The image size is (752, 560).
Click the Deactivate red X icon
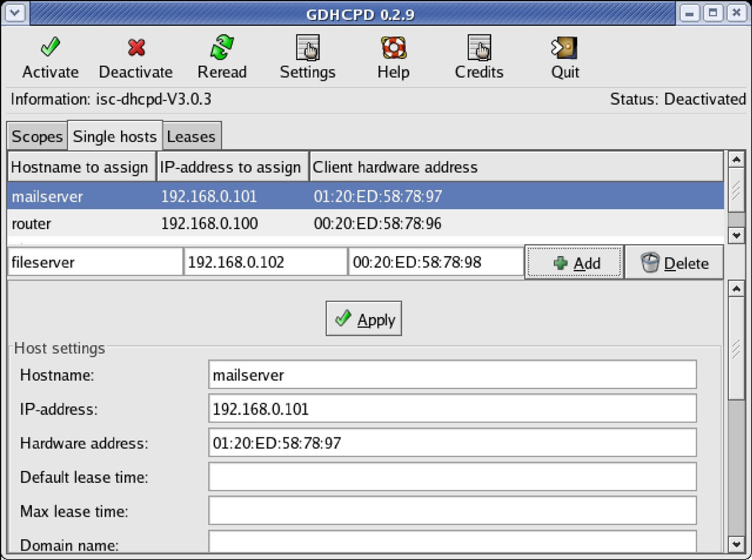[136, 48]
